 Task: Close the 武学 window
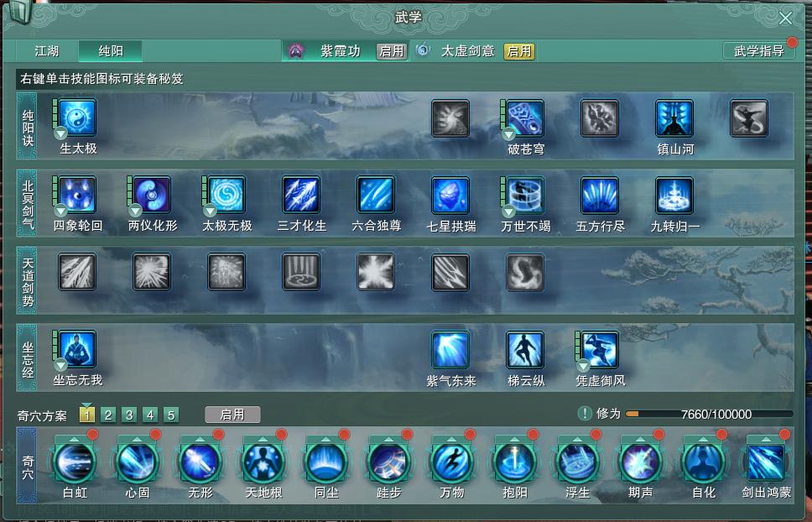coord(786,18)
